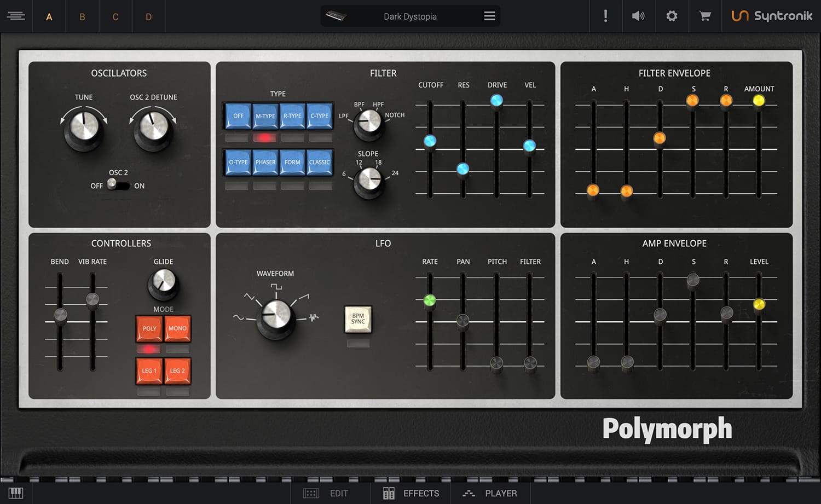The width and height of the screenshot is (821, 504).
Task: Click the filter CUTOFF slider handle
Action: 430,141
